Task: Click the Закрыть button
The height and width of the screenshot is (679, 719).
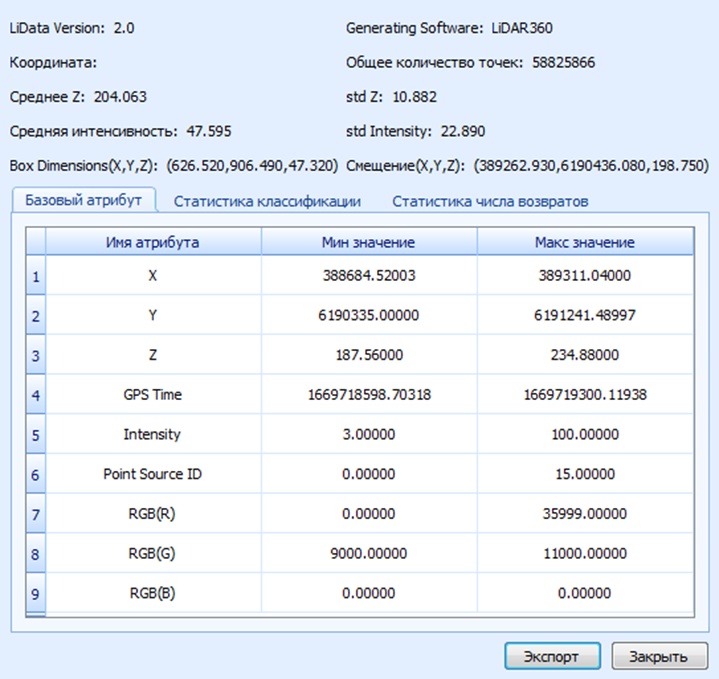Action: pyautogui.click(x=659, y=657)
